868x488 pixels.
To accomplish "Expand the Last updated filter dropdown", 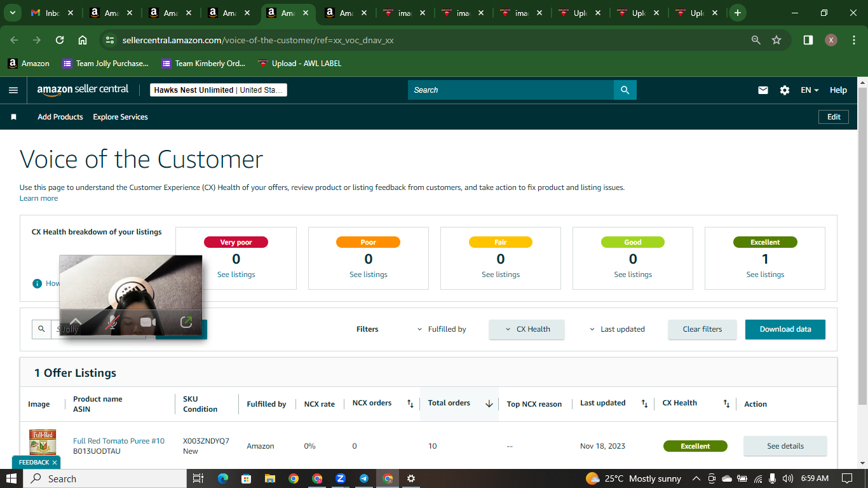I will pyautogui.click(x=617, y=329).
